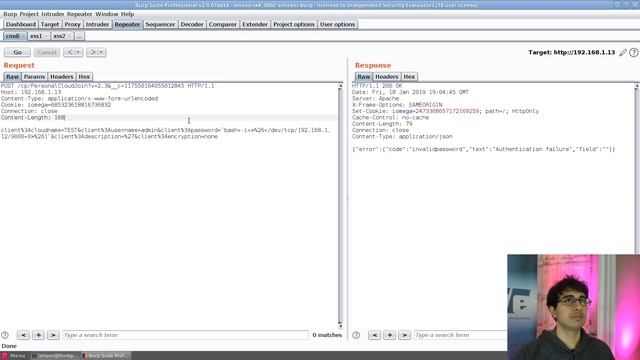The width and height of the screenshot is (640, 360).
Task: Select the xss2 repeater tab
Action: point(59,36)
